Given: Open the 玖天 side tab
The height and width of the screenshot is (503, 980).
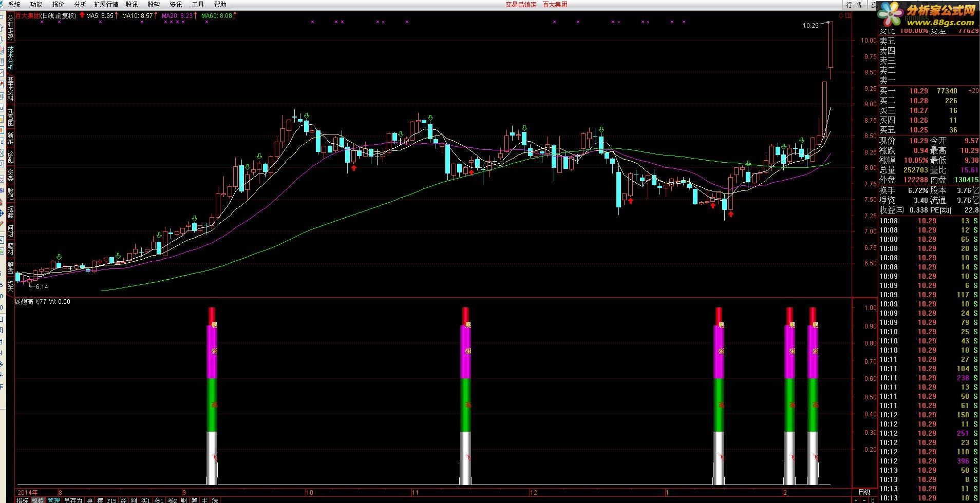Looking at the screenshot, I should (x=10, y=286).
